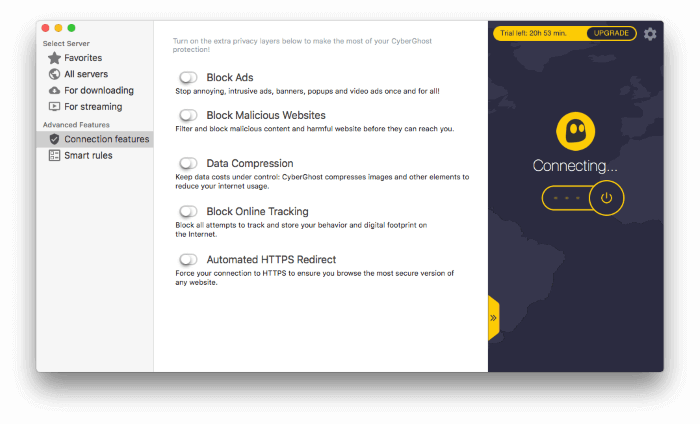Toggle Automated HTTPS Redirect on

click(188, 260)
